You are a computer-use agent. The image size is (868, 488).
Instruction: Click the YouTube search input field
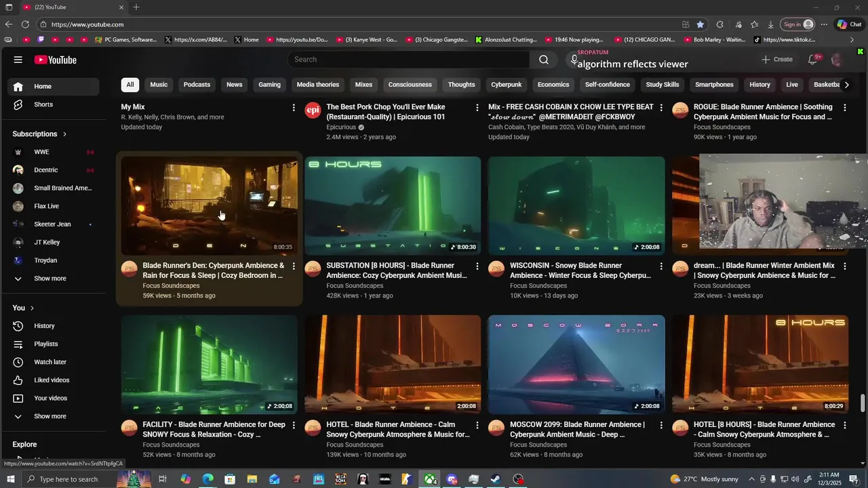tap(409, 60)
